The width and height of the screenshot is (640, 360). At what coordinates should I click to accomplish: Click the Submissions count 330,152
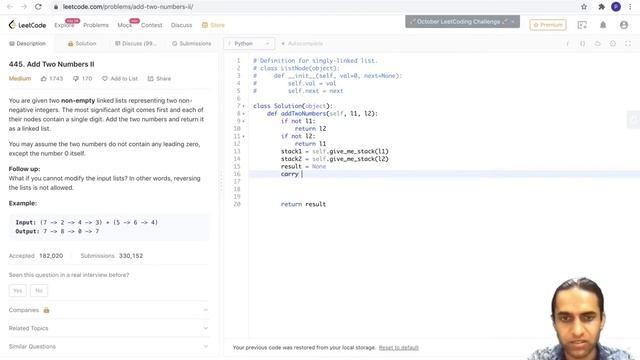click(x=131, y=256)
